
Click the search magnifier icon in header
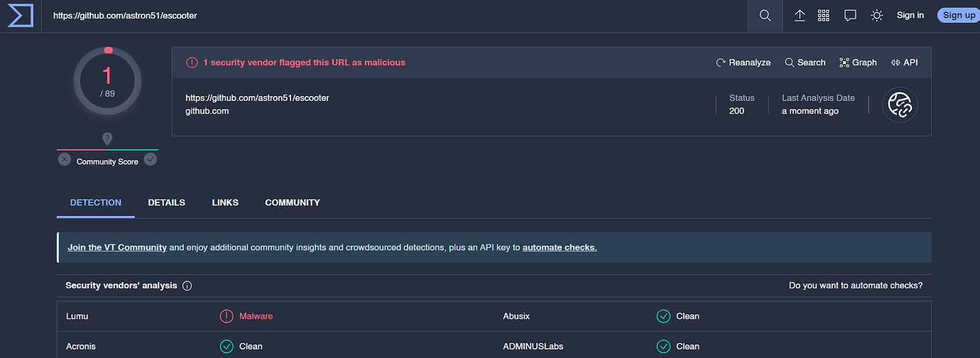pos(765,16)
